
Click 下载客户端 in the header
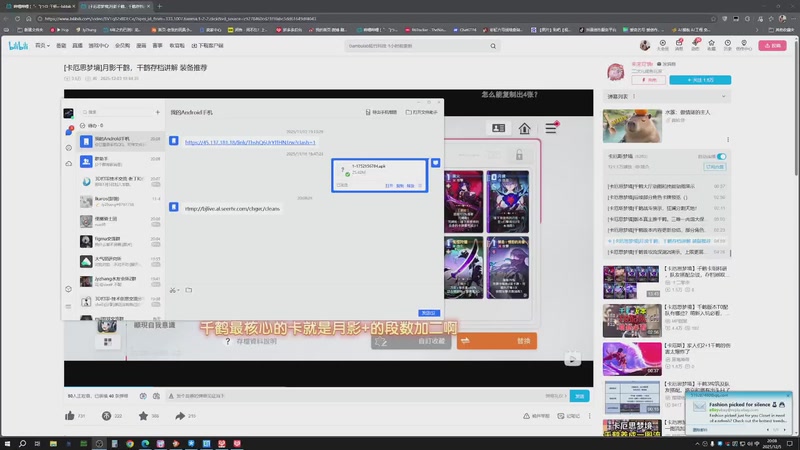tap(208, 46)
